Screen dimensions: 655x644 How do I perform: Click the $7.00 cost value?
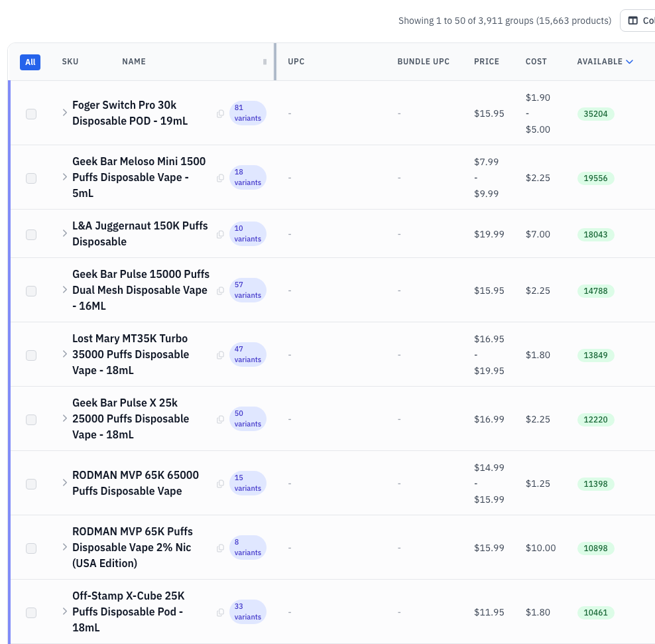[538, 234]
